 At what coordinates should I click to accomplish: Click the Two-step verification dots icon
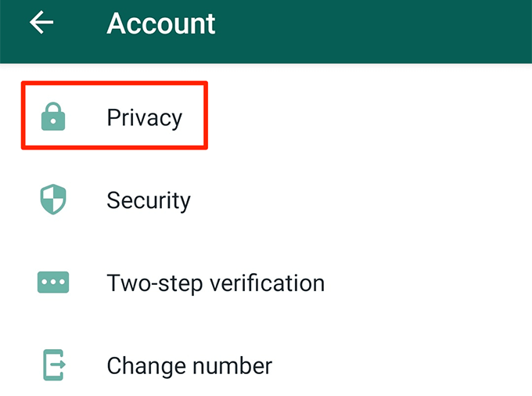[x=53, y=283]
